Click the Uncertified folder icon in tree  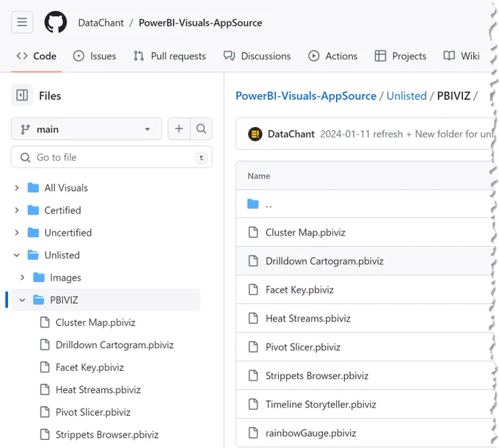pos(33,233)
